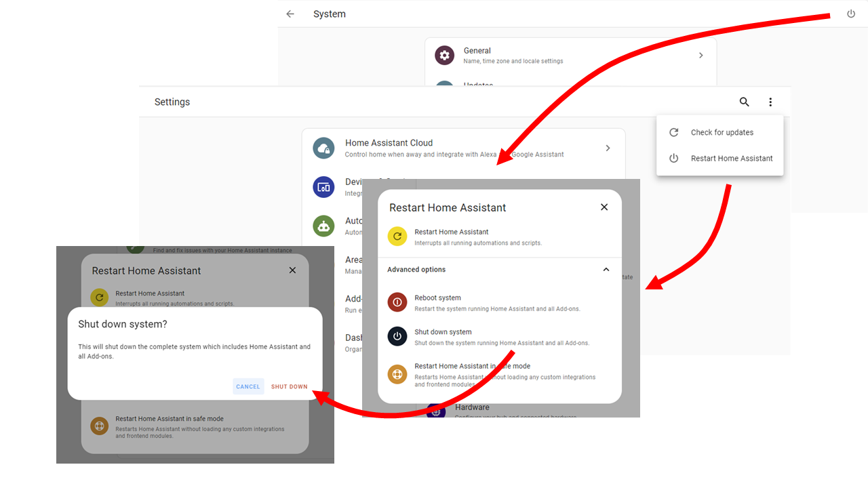Go back using System page arrow

click(290, 14)
